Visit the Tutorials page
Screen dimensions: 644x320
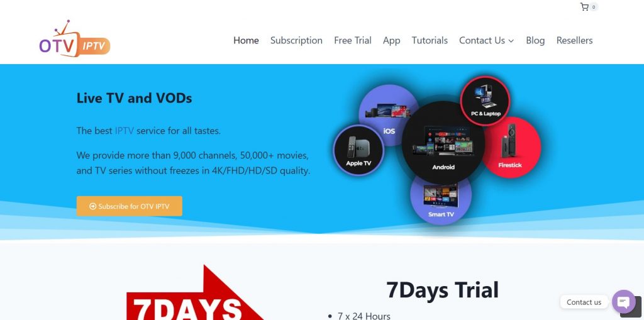point(430,40)
